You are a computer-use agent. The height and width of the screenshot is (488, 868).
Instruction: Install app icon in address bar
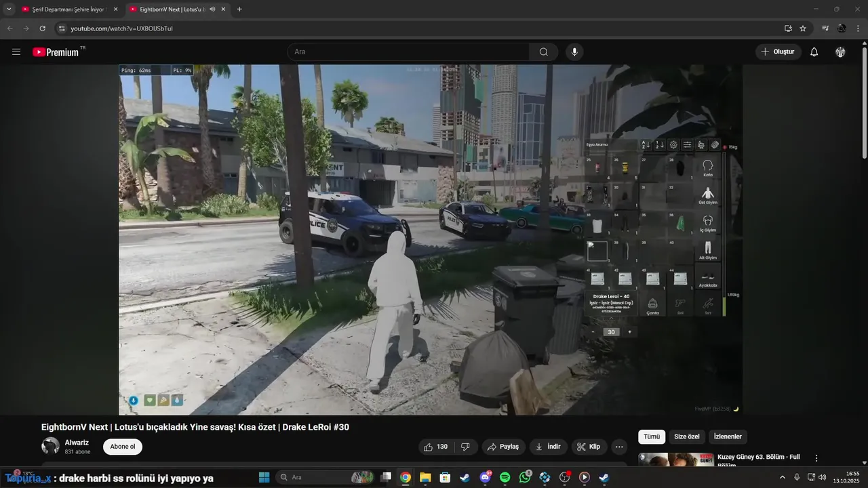click(788, 28)
